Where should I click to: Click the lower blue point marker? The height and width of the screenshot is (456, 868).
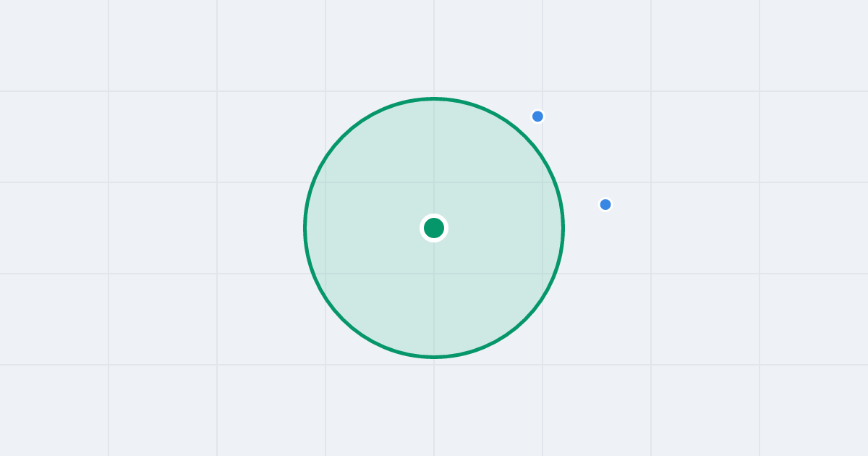click(605, 205)
